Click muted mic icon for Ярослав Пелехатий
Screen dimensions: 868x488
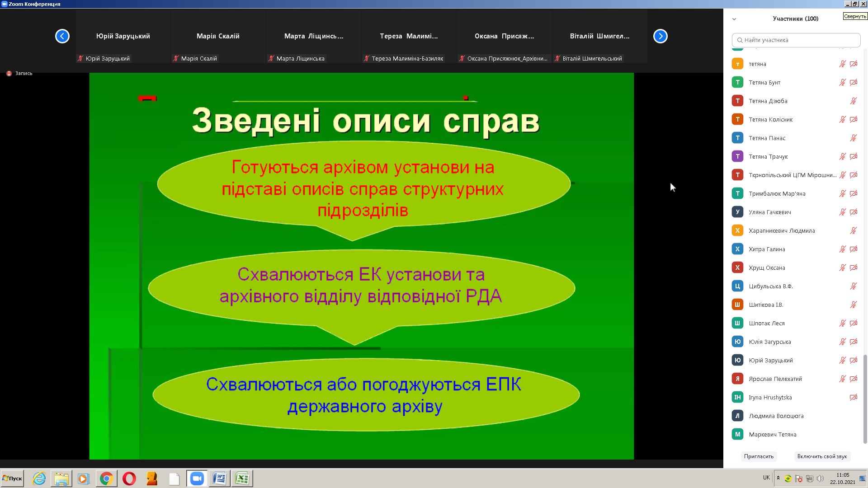842,379
